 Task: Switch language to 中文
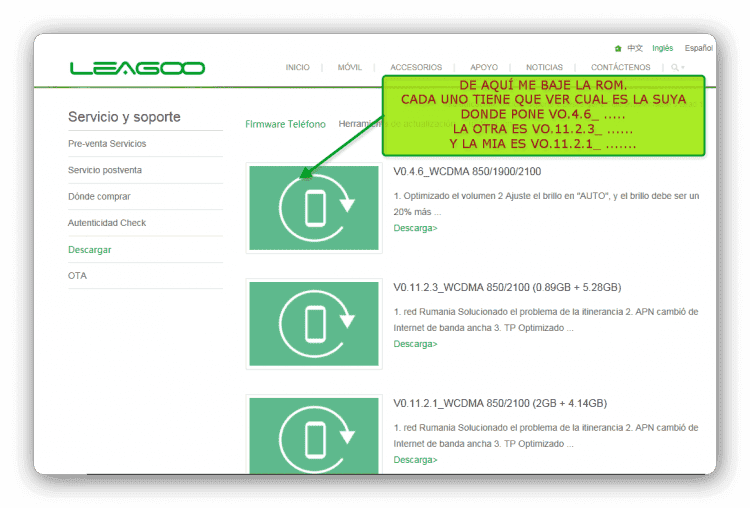635,48
